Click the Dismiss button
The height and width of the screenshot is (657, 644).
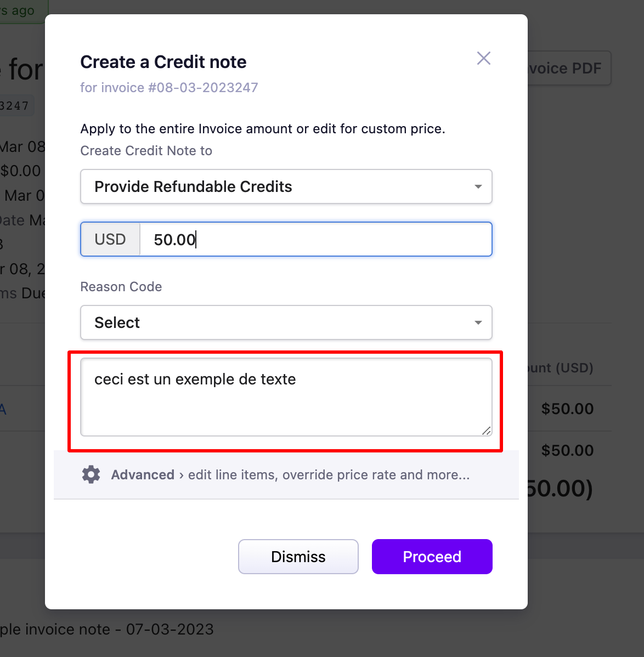(298, 557)
